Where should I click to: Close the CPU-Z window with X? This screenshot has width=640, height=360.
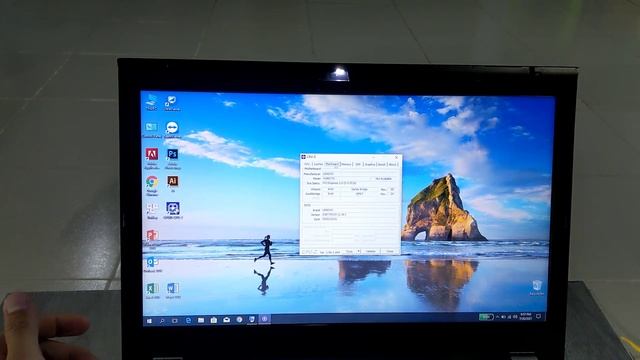(x=396, y=158)
